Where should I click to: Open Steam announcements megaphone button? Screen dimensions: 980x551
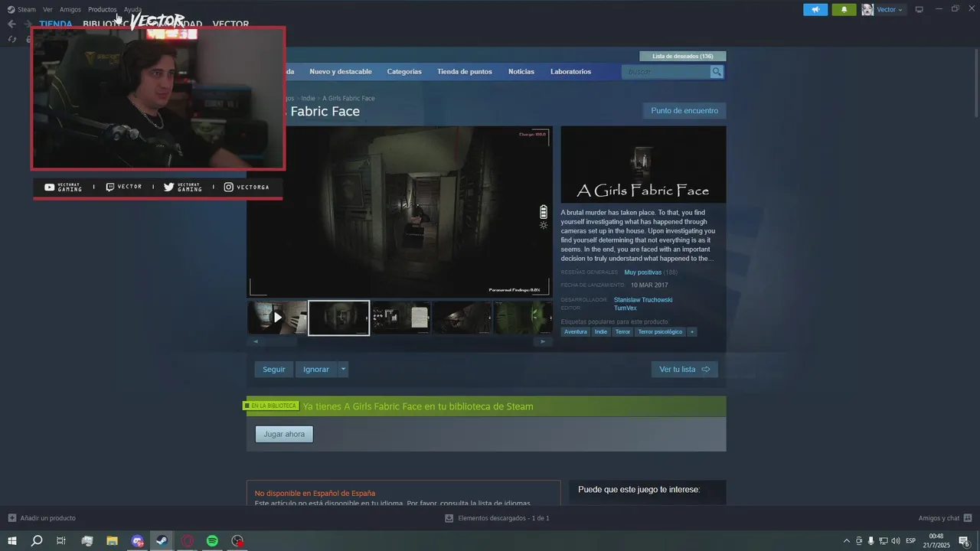click(x=815, y=9)
